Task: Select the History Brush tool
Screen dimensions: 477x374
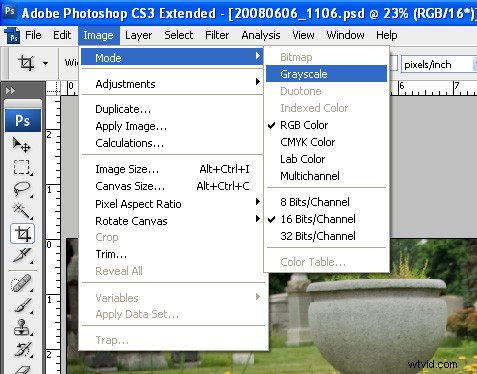Action: click(x=22, y=349)
